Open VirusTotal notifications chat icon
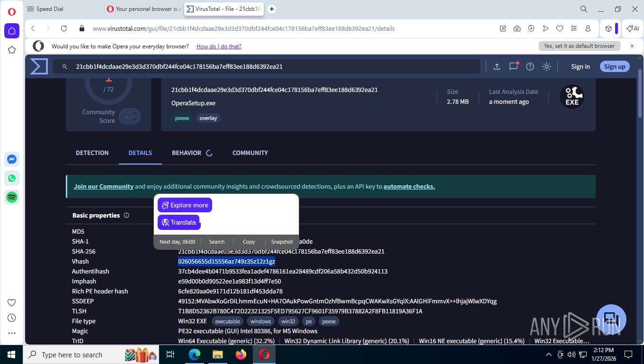 coord(514,66)
